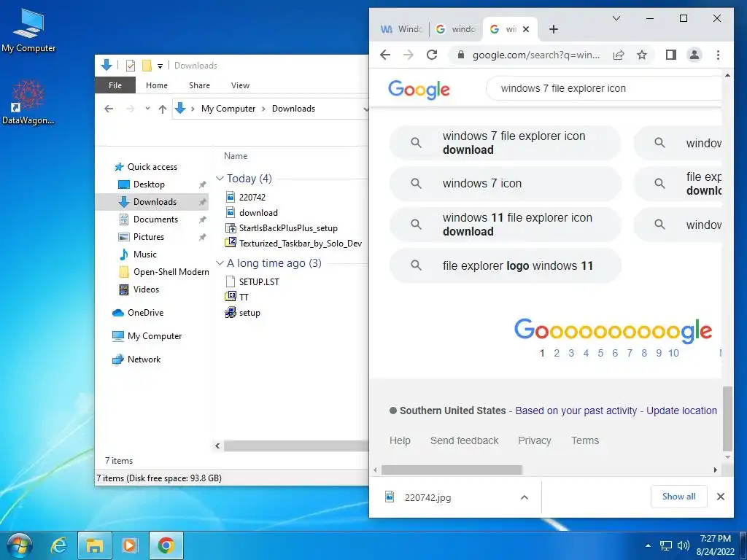Click the Google logo
The height and width of the screenshot is (560, 747).
click(419, 89)
